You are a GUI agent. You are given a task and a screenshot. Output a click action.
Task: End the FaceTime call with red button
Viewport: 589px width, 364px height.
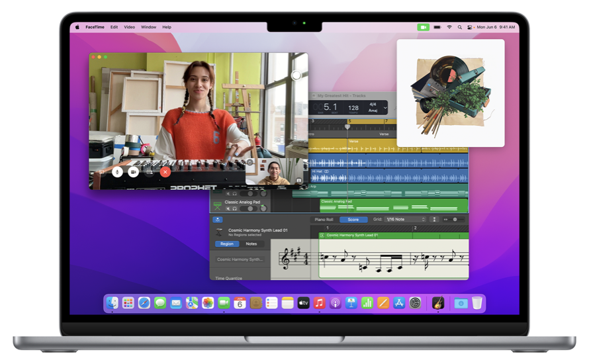[x=165, y=171]
